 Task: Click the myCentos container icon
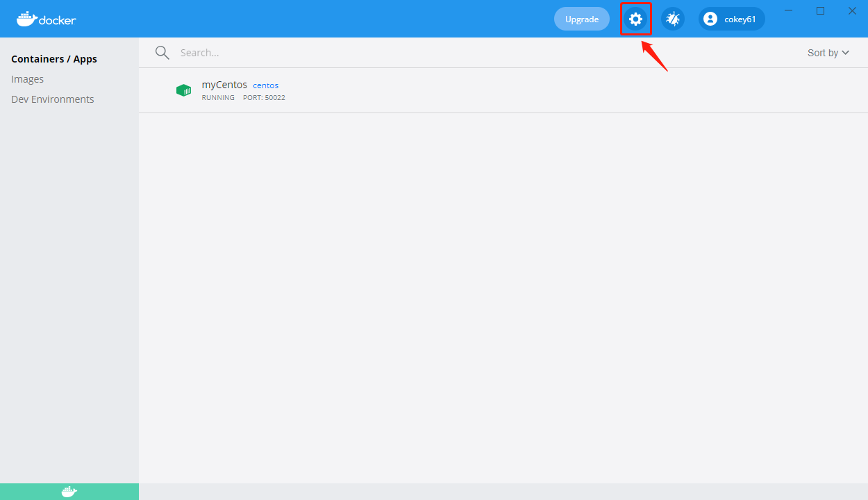(183, 90)
